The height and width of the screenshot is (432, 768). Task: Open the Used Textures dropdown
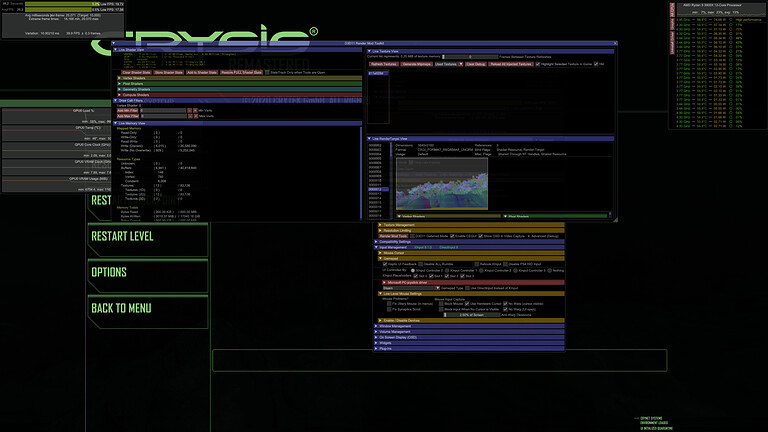449,64
